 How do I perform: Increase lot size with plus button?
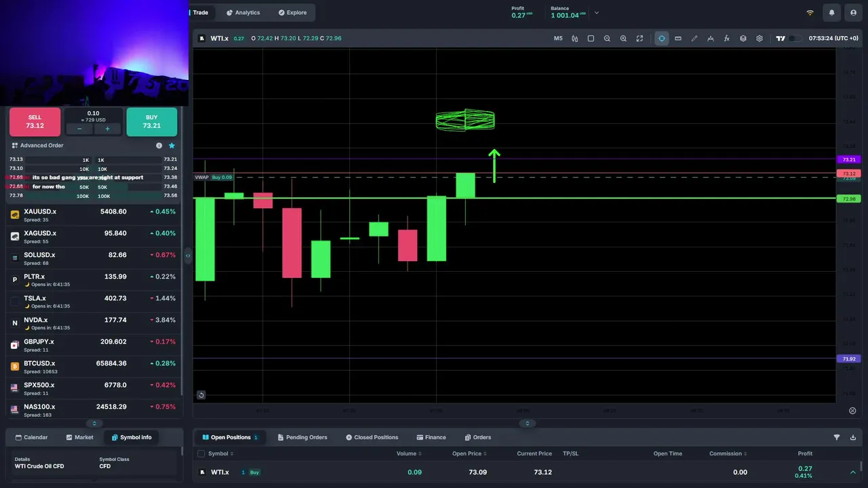107,129
